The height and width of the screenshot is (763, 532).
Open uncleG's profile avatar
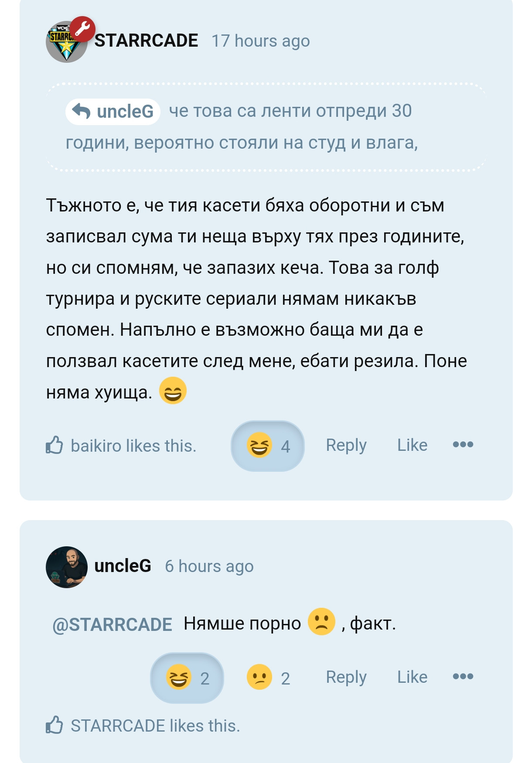click(x=67, y=567)
